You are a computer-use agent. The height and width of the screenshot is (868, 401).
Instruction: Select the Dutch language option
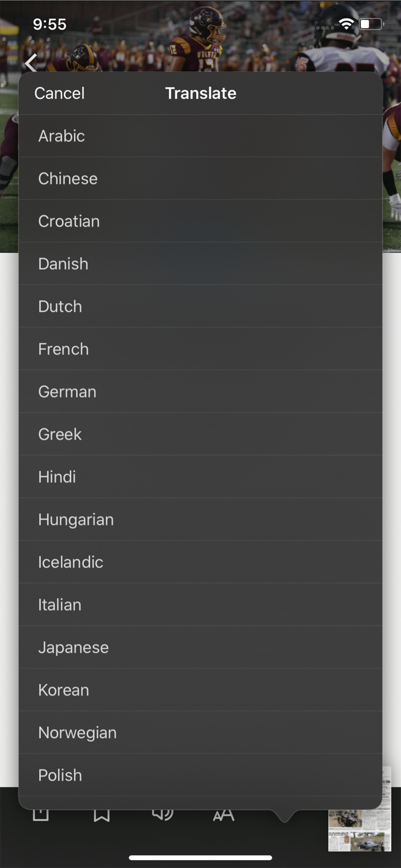(x=60, y=306)
